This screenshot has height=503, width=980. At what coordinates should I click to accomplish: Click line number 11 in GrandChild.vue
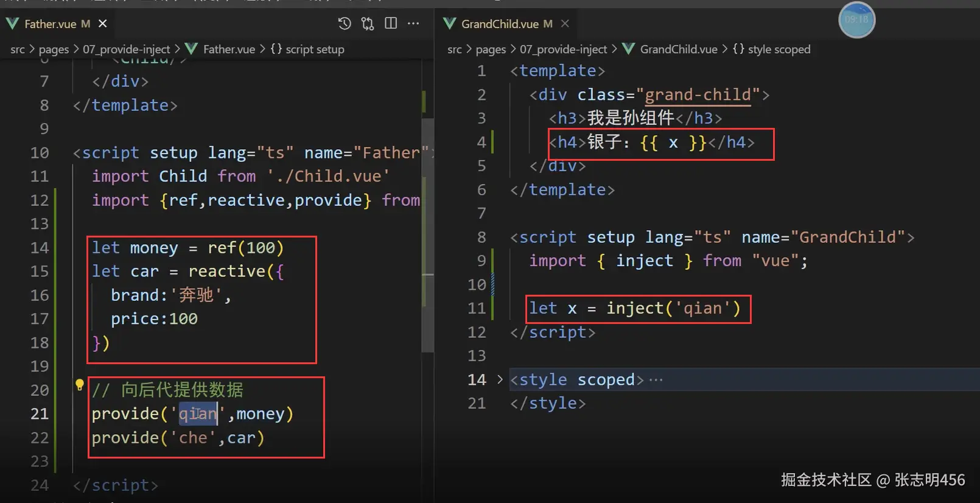(x=477, y=308)
